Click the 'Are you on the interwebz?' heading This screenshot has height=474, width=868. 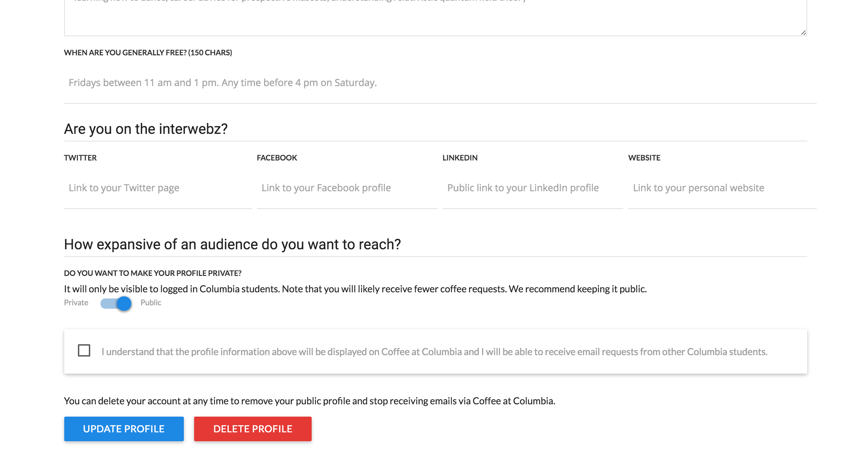click(x=146, y=129)
